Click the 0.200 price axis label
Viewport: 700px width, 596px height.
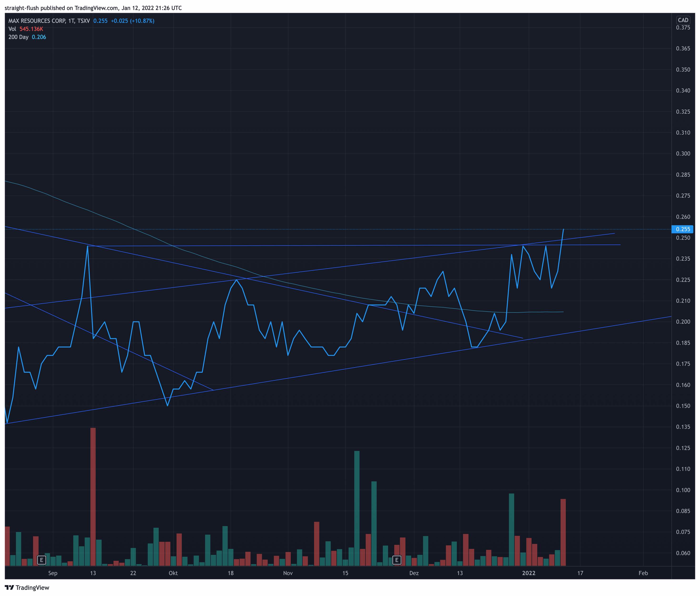(683, 322)
